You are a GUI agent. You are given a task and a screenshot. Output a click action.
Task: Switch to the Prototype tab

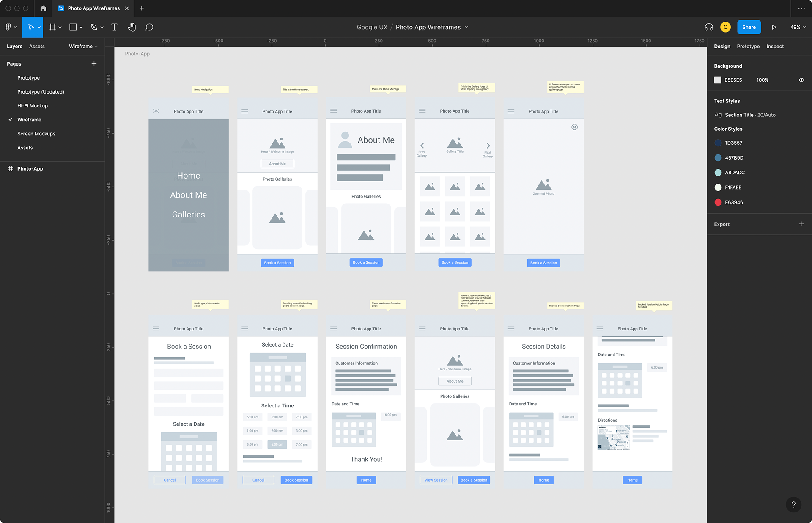[748, 47]
